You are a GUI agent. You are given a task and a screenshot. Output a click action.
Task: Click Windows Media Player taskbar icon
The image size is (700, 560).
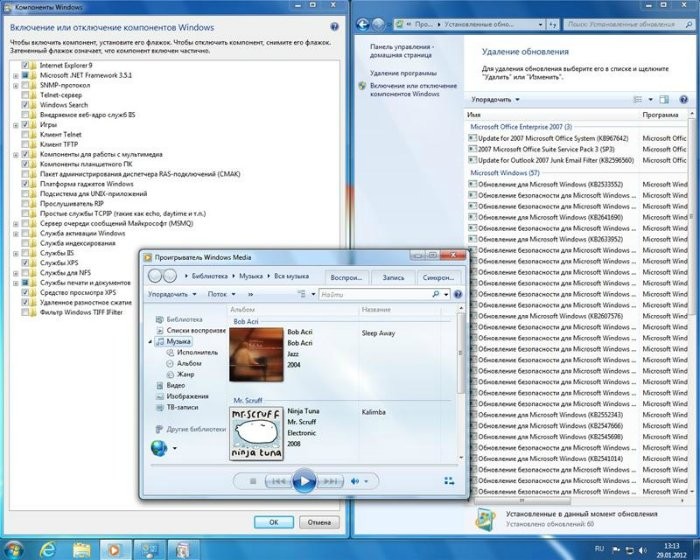(115, 549)
